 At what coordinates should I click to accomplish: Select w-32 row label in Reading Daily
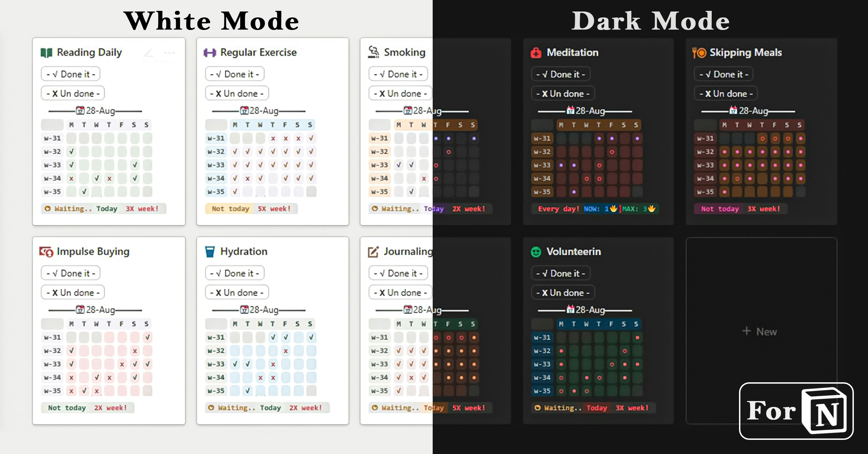52,152
